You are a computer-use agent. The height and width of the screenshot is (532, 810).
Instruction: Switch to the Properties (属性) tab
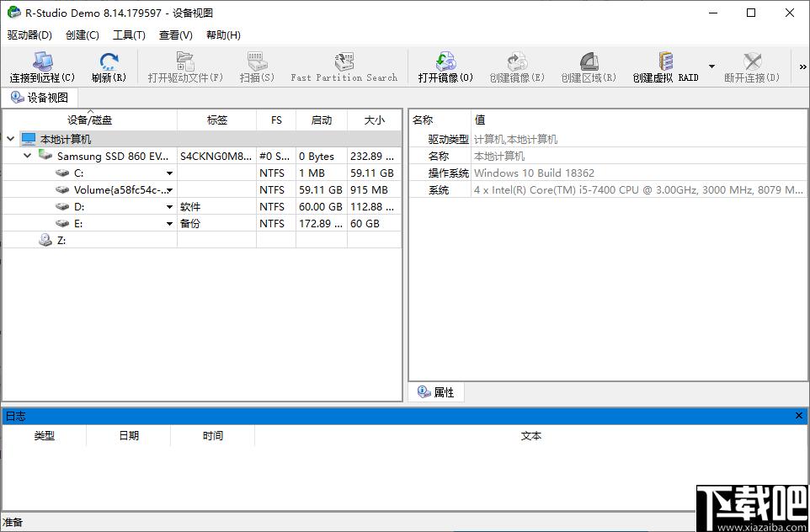(x=436, y=392)
